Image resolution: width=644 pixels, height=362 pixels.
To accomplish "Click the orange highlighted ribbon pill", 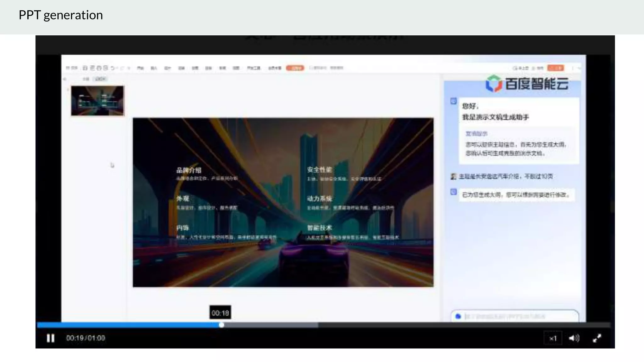I will pyautogui.click(x=295, y=68).
